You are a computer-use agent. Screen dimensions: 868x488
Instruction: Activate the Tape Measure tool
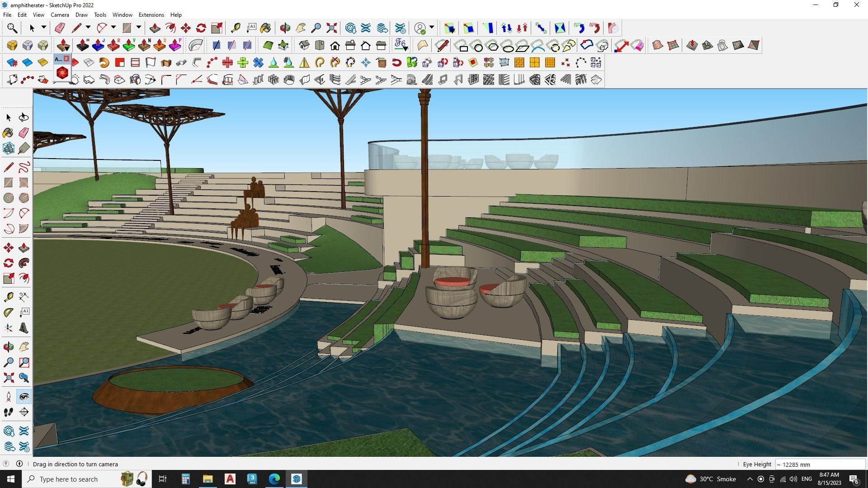[8, 296]
